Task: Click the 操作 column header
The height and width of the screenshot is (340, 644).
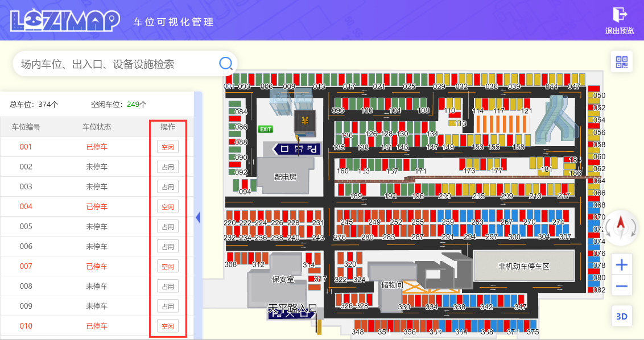Action: 168,127
